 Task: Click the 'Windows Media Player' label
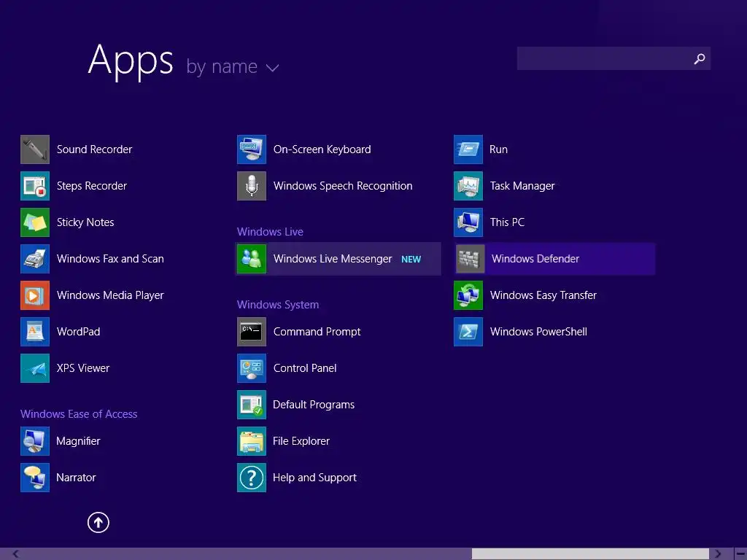pyautogui.click(x=110, y=295)
